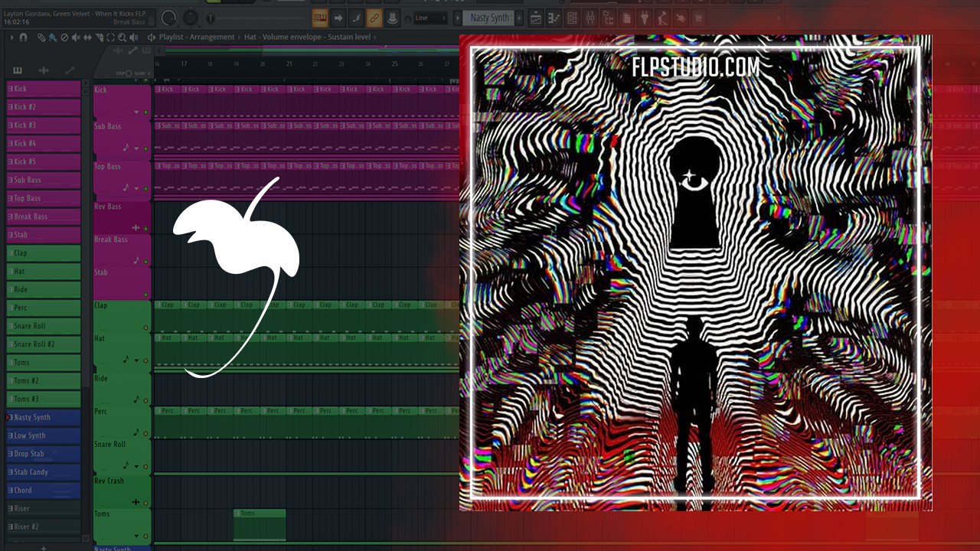Open the Plugin picker plug icon
The height and width of the screenshot is (551, 980).
pos(645,18)
